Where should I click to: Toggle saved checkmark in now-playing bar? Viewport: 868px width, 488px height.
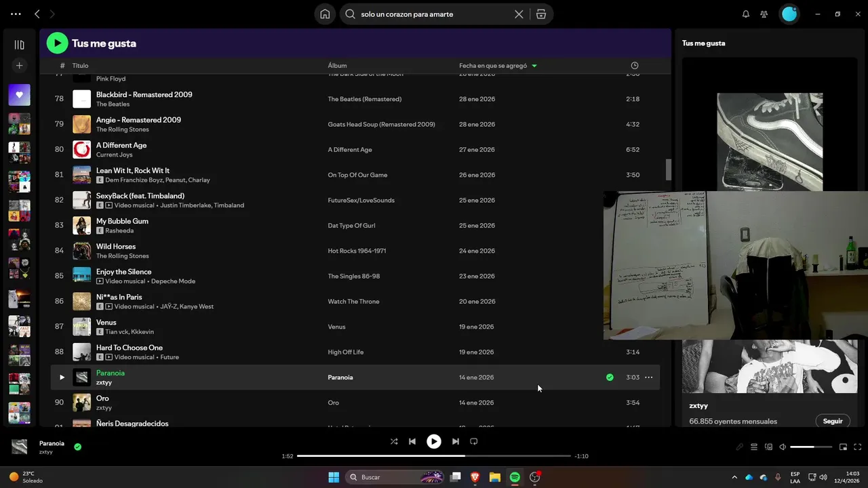tap(77, 447)
